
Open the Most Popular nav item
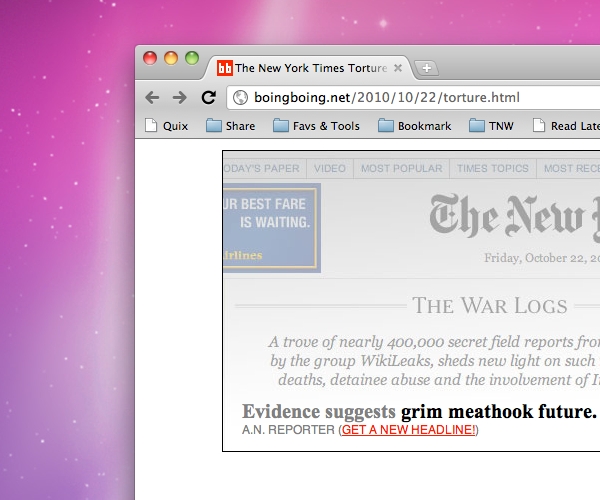tap(401, 168)
